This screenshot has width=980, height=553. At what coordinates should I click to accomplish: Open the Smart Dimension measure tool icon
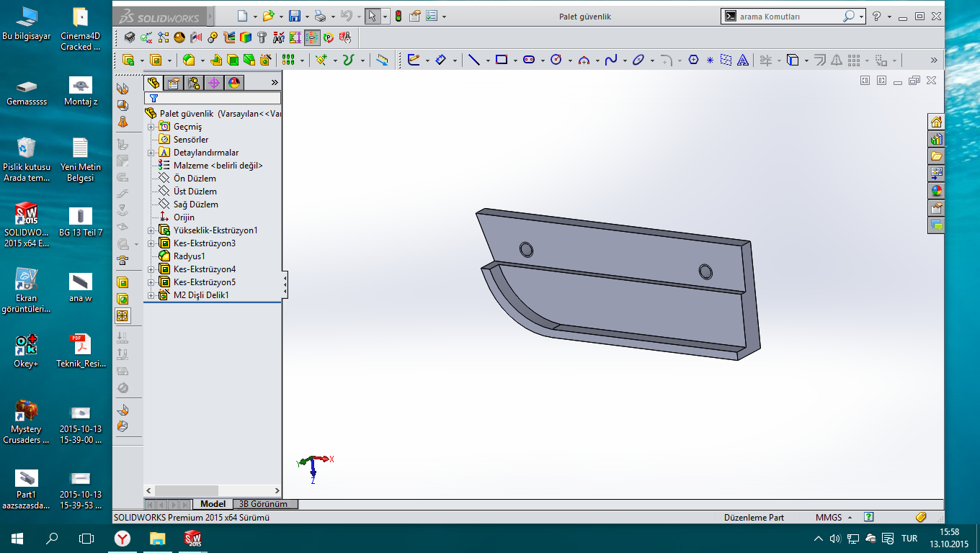pyautogui.click(x=440, y=60)
